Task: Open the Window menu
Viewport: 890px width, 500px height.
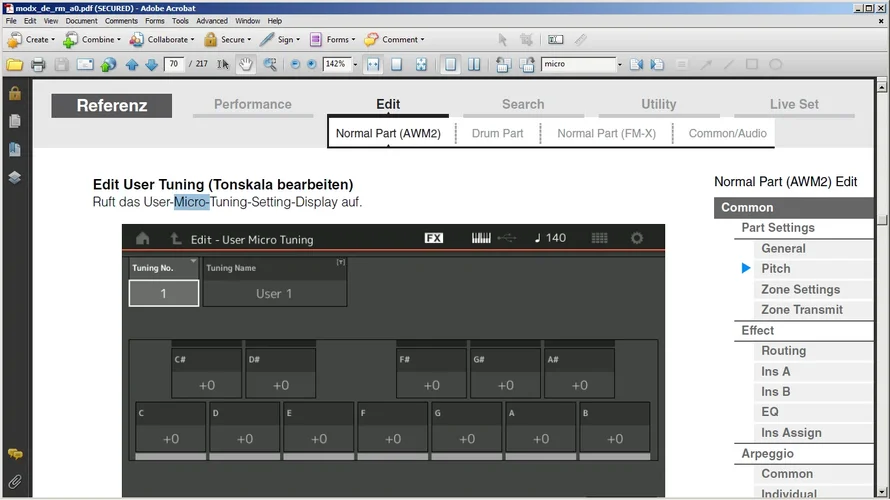Action: pos(247,21)
